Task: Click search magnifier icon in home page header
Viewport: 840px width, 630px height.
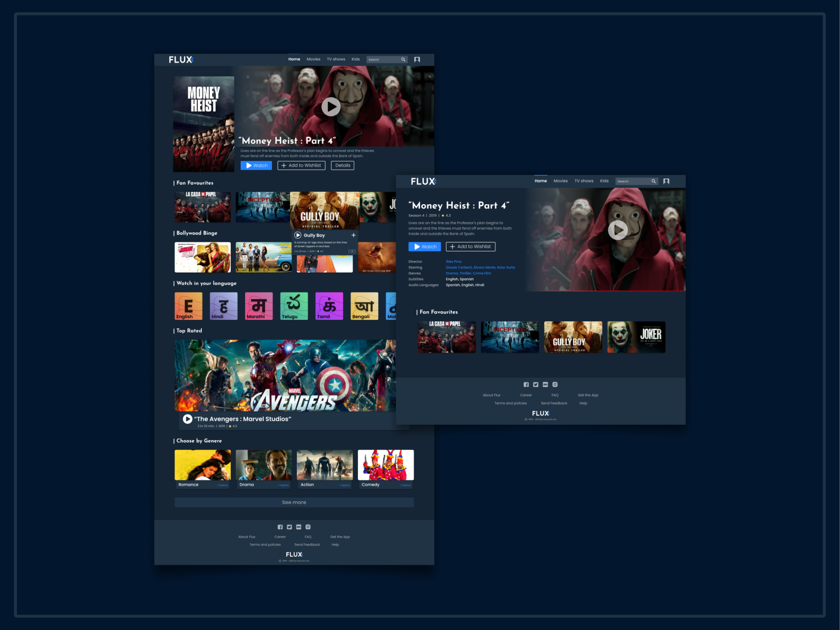Action: (x=403, y=59)
